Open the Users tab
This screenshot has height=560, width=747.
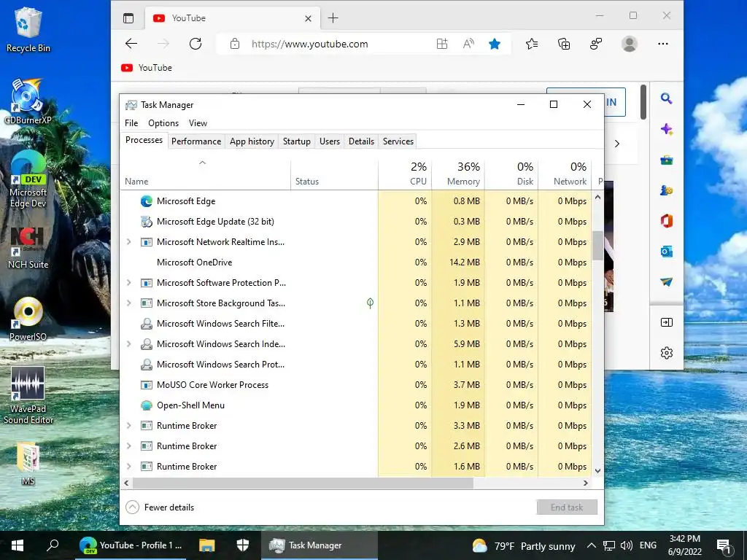point(330,141)
